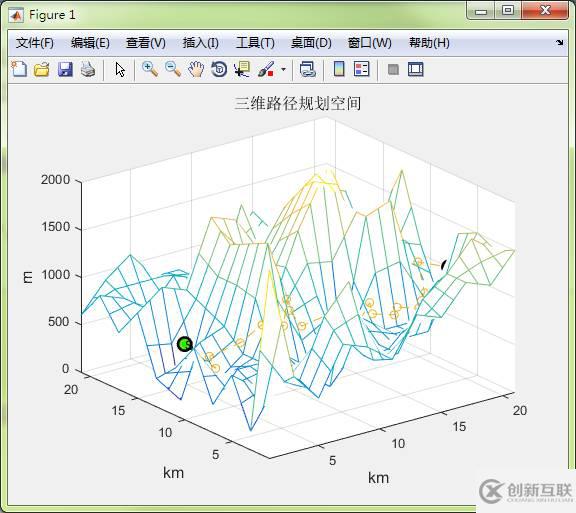Enable the Pan hand tool
Screen dimensions: 576x513
coord(196,69)
